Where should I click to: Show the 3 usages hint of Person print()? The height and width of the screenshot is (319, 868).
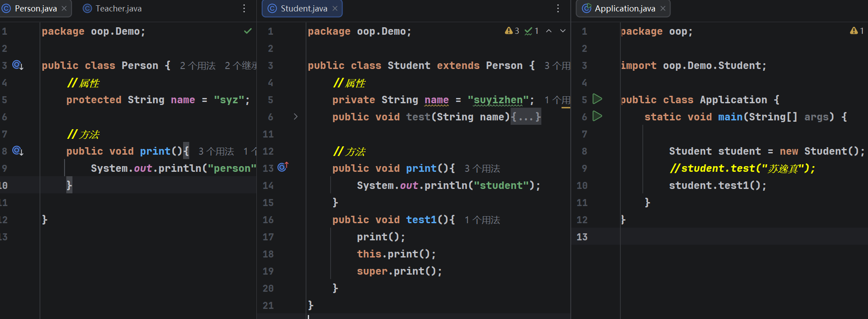point(216,151)
